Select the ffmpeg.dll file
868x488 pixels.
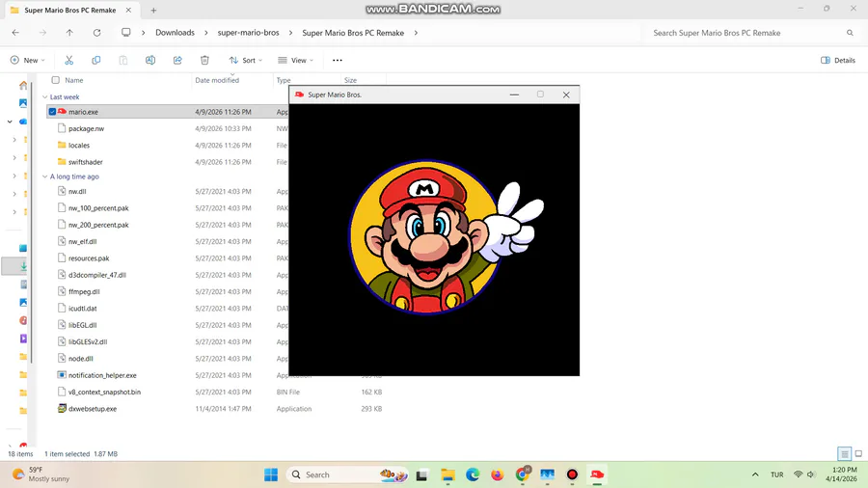pos(84,291)
